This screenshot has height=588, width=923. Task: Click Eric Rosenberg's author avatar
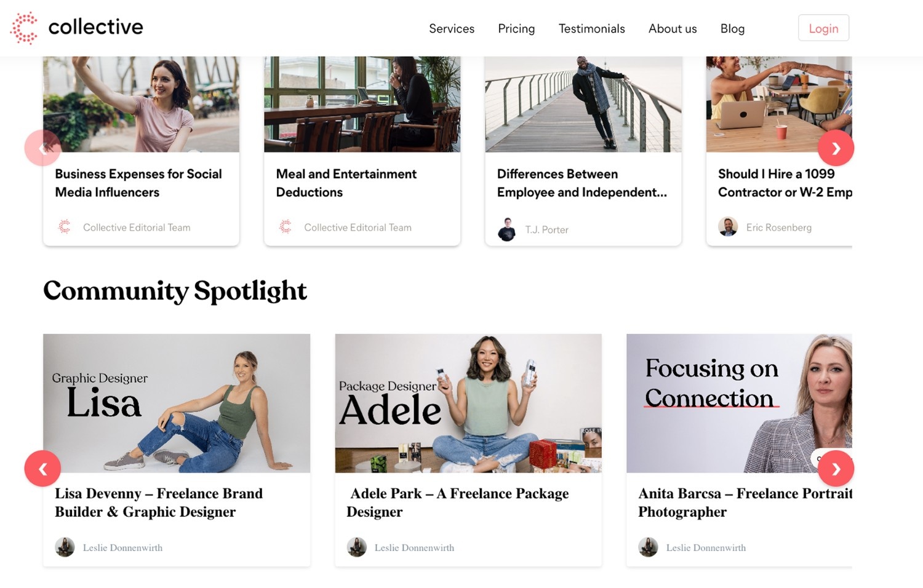coord(728,227)
